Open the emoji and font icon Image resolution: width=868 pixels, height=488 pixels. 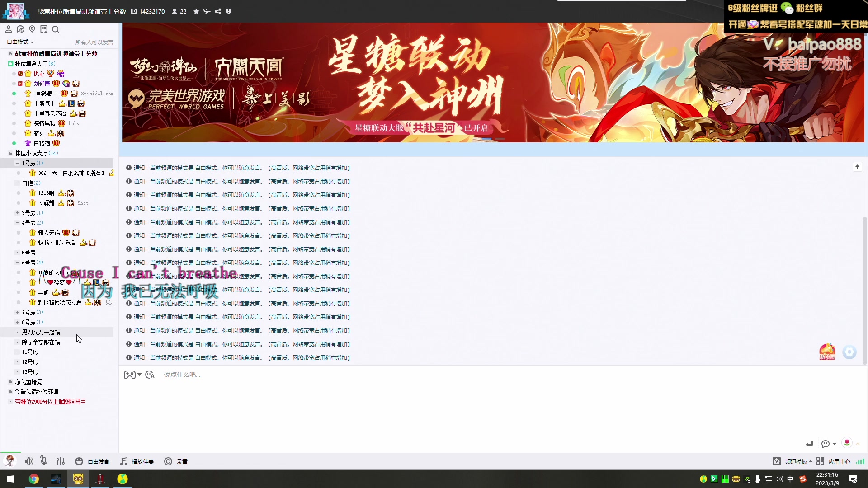point(150,375)
